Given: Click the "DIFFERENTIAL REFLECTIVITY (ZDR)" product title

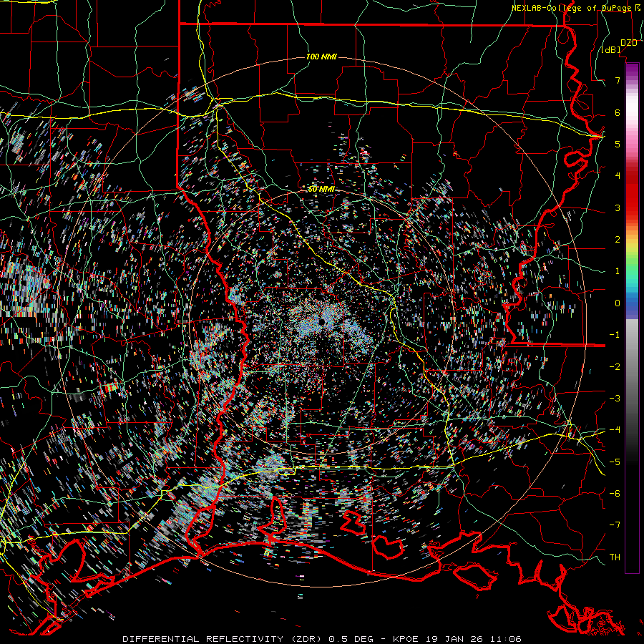Looking at the screenshot, I should click(x=223, y=639).
